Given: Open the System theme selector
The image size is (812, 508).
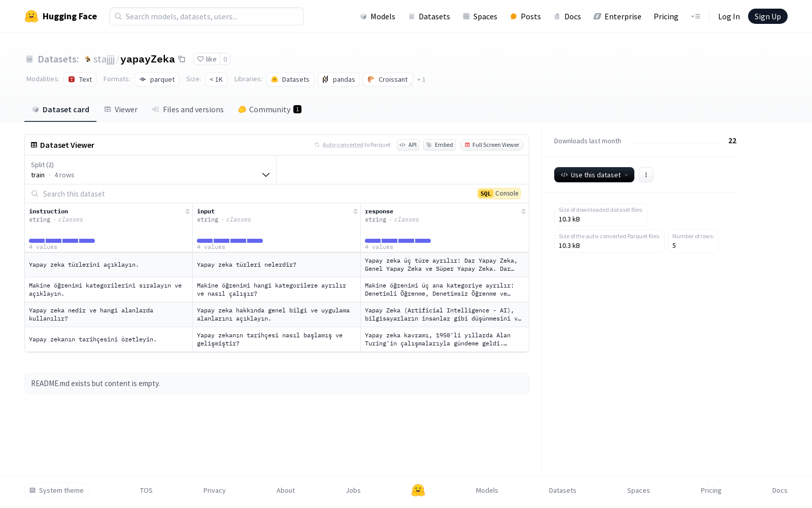Looking at the screenshot, I should (x=57, y=490).
